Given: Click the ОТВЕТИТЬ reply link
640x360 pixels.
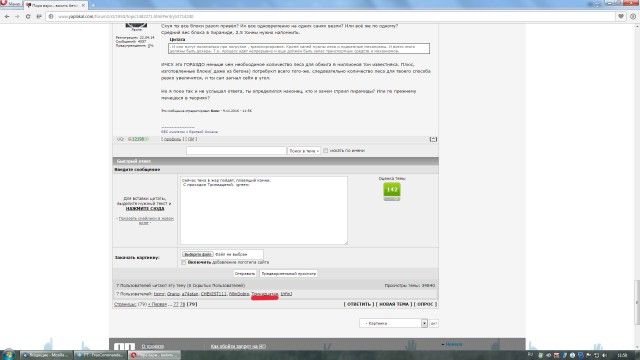Looking at the screenshot, I should click(x=359, y=304).
